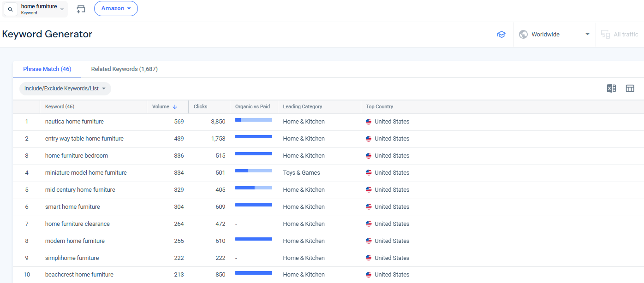Select keyword simplihome furniture
644x283 pixels.
72,258
